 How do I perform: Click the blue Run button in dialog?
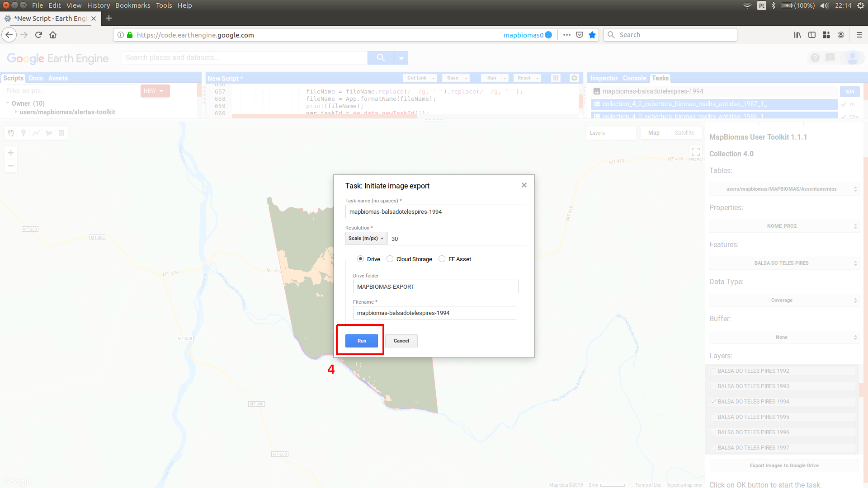(x=361, y=341)
